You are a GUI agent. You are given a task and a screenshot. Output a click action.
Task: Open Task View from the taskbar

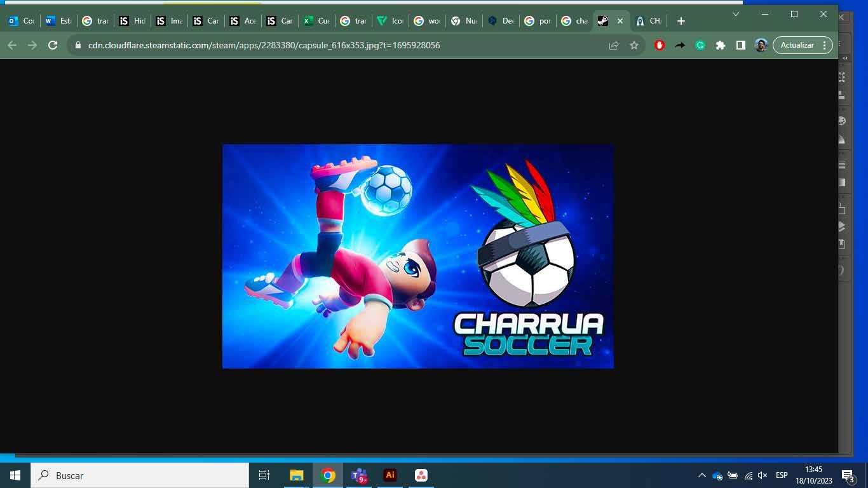[x=264, y=475]
